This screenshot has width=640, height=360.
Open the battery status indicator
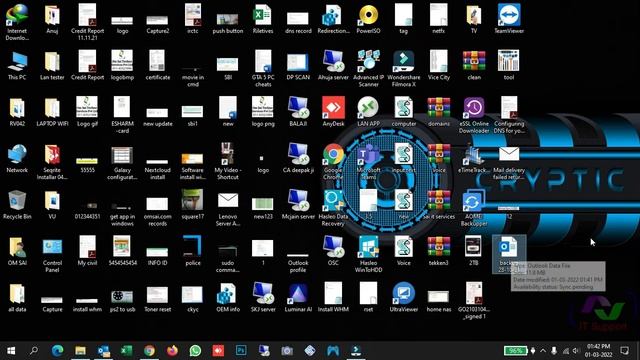(x=515, y=350)
